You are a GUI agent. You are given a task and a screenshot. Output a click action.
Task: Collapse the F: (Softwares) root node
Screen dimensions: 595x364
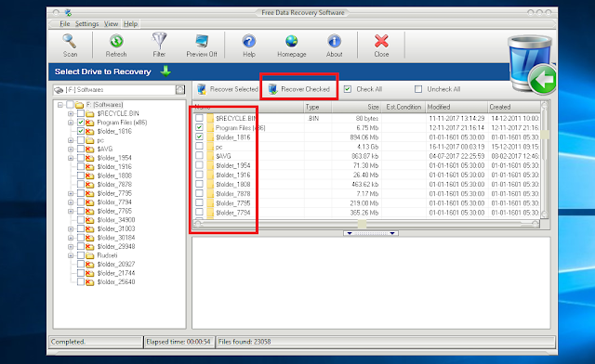(x=59, y=105)
